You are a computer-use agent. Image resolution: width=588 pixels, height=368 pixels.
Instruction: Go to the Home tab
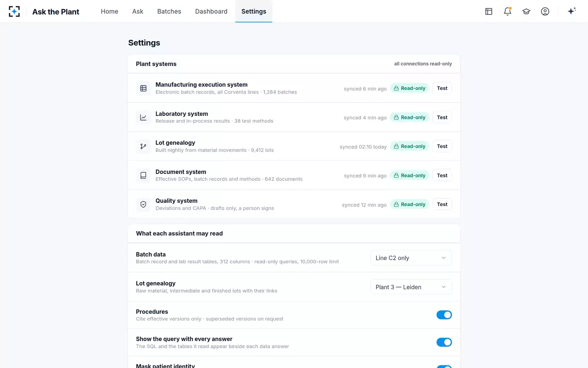(x=109, y=11)
